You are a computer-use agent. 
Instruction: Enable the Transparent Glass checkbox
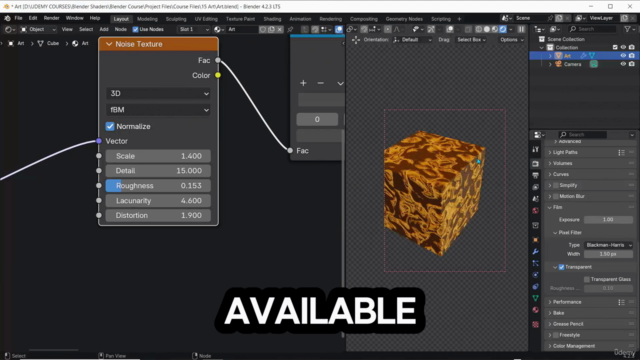(x=587, y=279)
